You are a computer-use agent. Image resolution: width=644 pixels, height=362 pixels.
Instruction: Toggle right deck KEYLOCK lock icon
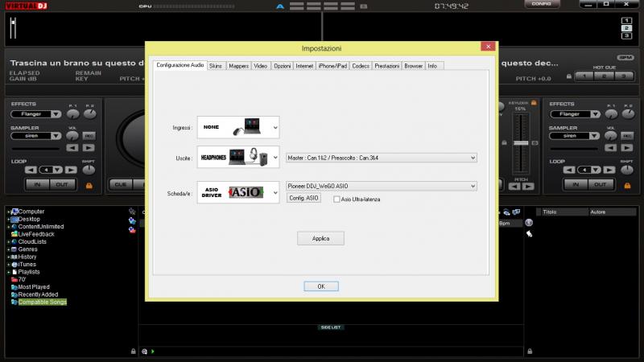(534, 103)
